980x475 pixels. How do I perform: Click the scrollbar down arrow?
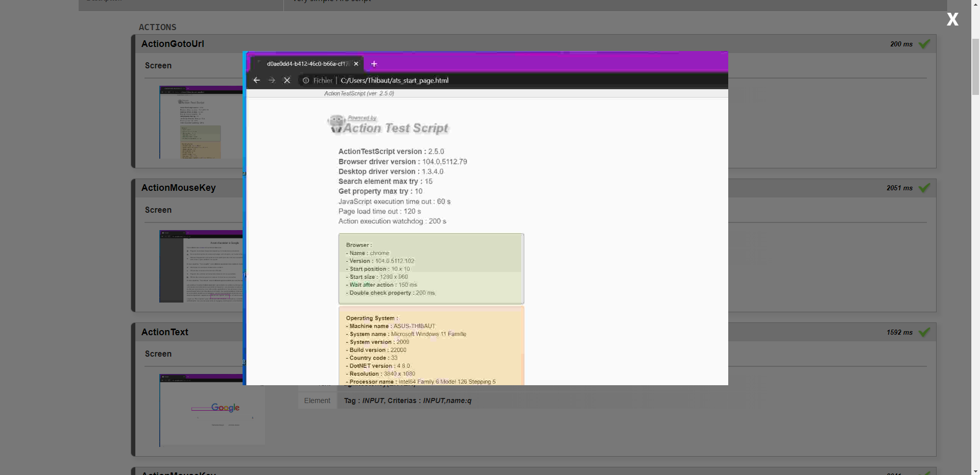pyautogui.click(x=975, y=471)
